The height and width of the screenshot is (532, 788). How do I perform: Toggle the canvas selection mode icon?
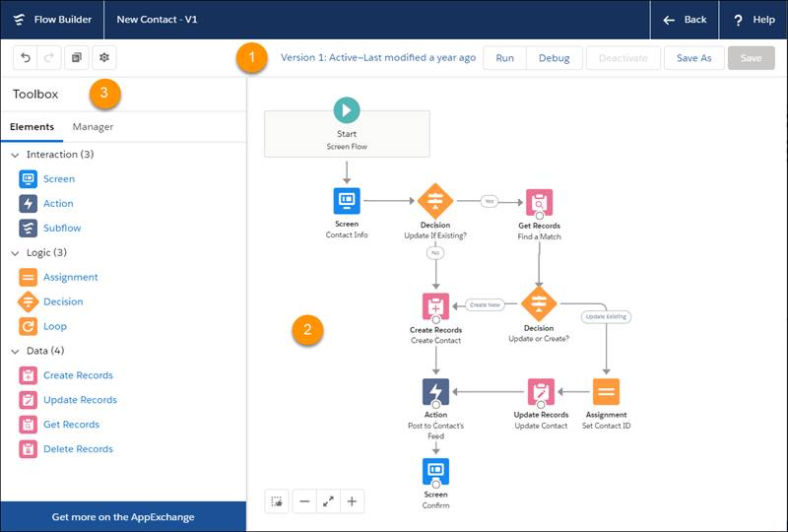[277, 501]
